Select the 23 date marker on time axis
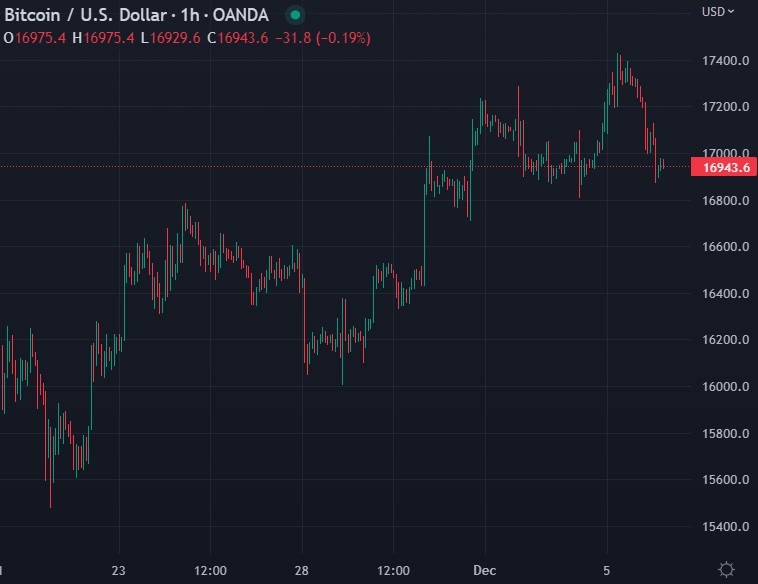 coord(119,570)
